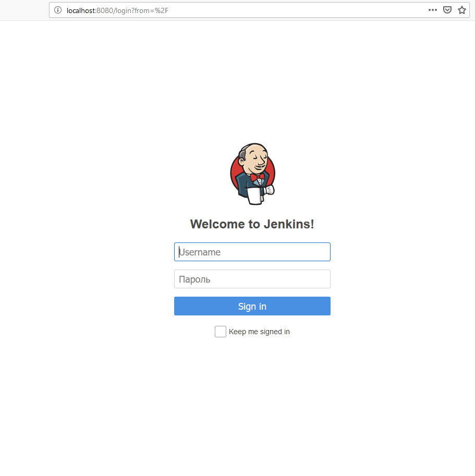The width and height of the screenshot is (475, 476).
Task: Bookmark this page with the star icon
Action: [x=461, y=10]
